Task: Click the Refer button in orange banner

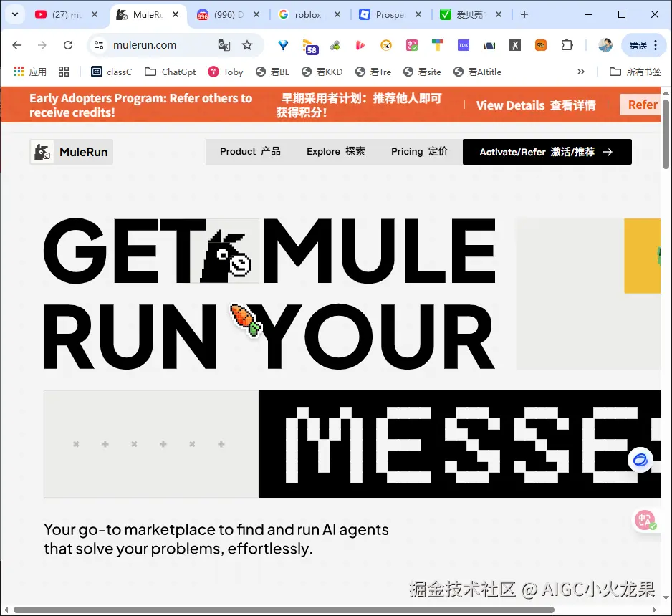Action: [x=640, y=105]
